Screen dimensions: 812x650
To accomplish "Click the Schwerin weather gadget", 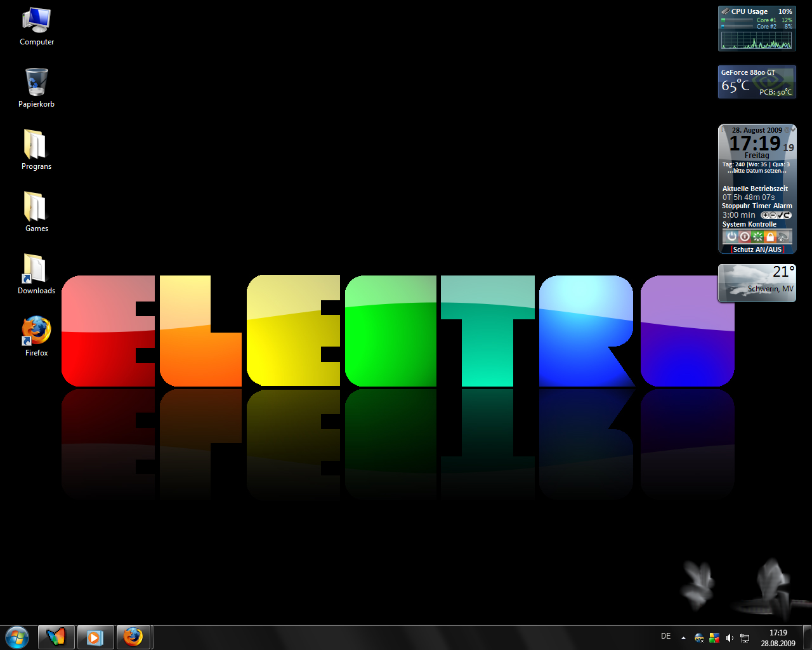I will click(x=756, y=283).
